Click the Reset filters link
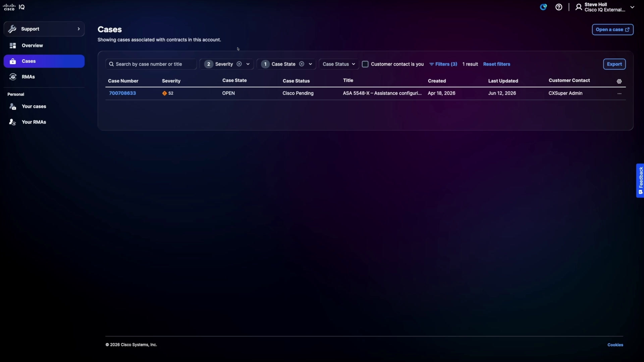 coord(496,64)
